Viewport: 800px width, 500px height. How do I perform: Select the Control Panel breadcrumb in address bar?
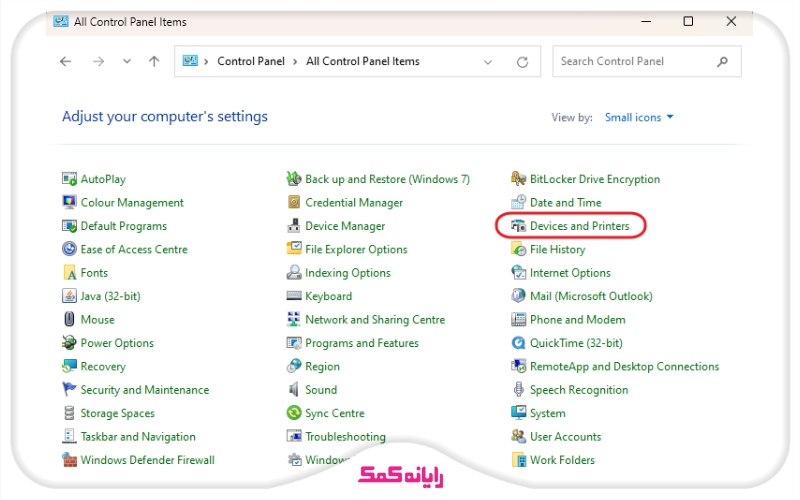[251, 61]
